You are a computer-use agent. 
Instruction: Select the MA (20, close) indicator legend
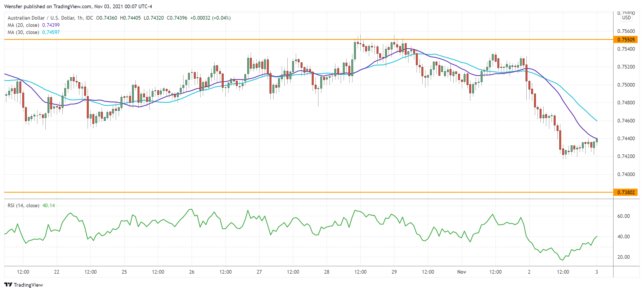[23, 25]
